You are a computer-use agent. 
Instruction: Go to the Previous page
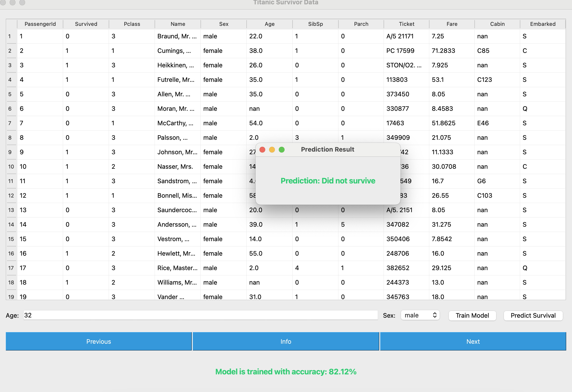(99, 341)
